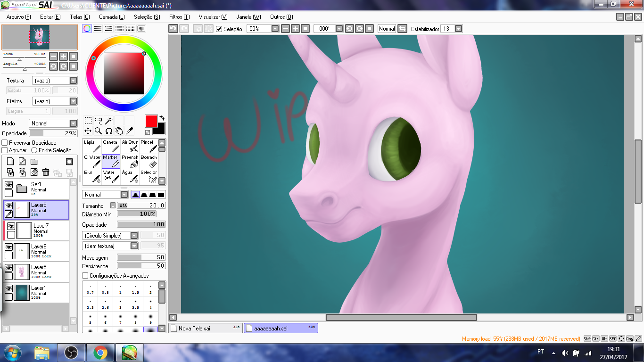Open the Filtros menu
Image resolution: width=644 pixels, height=362 pixels.
[179, 17]
